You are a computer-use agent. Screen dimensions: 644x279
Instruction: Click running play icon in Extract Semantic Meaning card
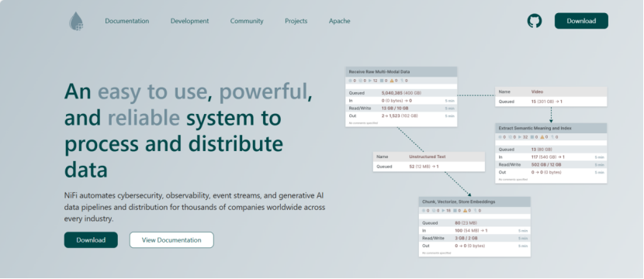(520, 137)
